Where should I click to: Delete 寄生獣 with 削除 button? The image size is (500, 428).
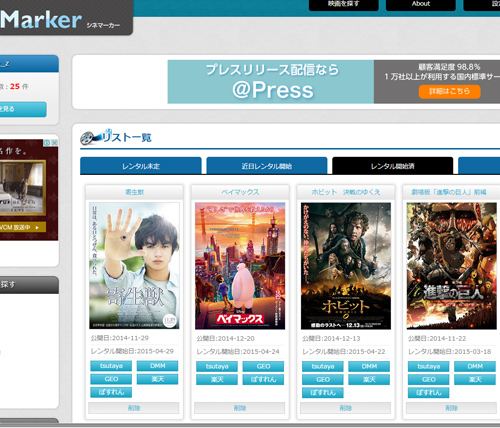point(134,408)
